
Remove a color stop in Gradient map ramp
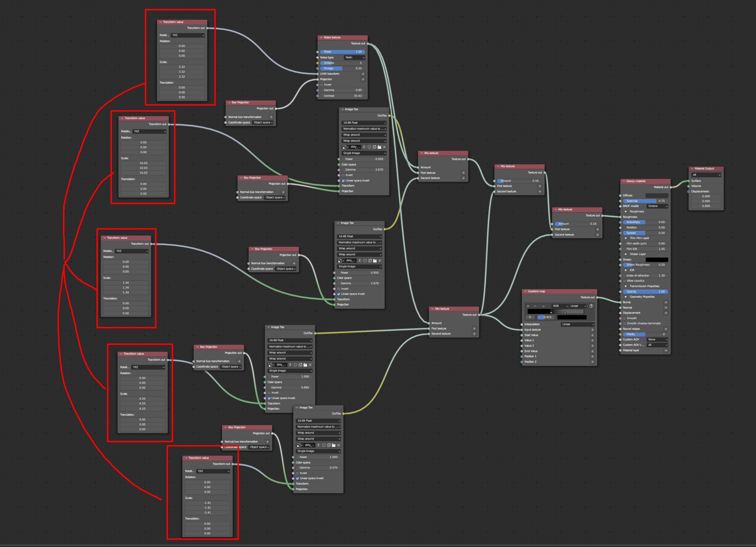pyautogui.click(x=535, y=306)
